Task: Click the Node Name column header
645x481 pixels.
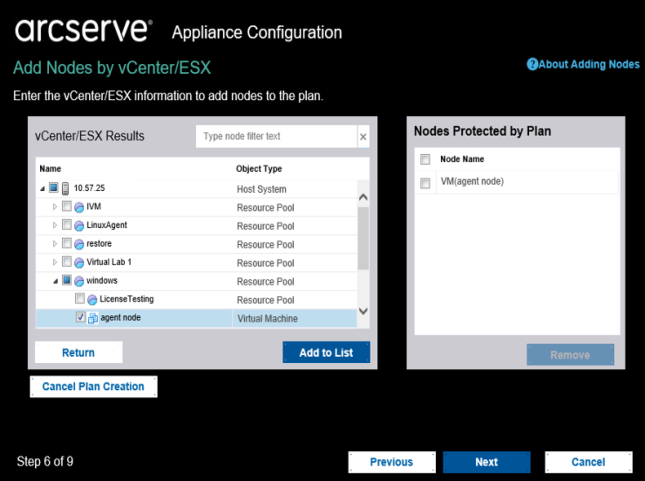Action: pyautogui.click(x=462, y=159)
